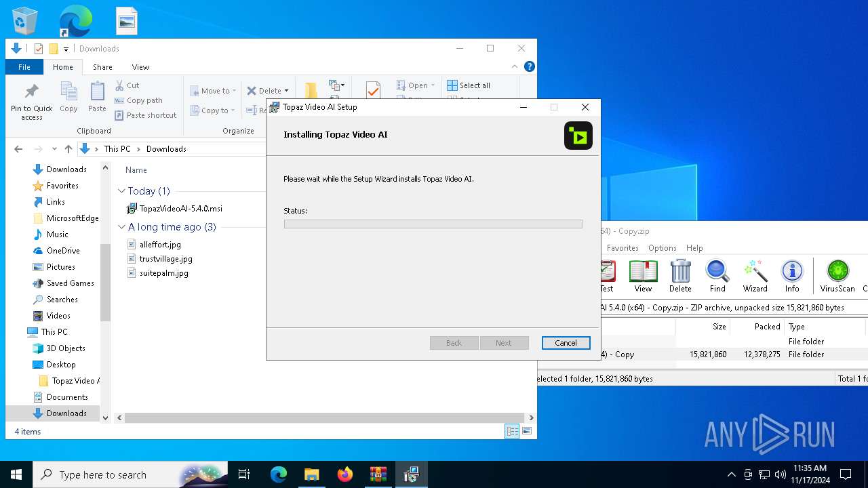Collapse the Today group
868x488 pixels.
[x=121, y=191]
